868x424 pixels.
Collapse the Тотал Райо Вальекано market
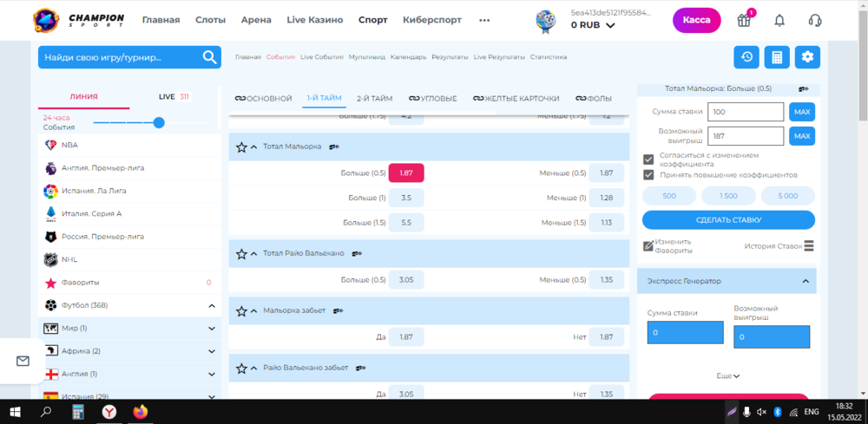254,254
